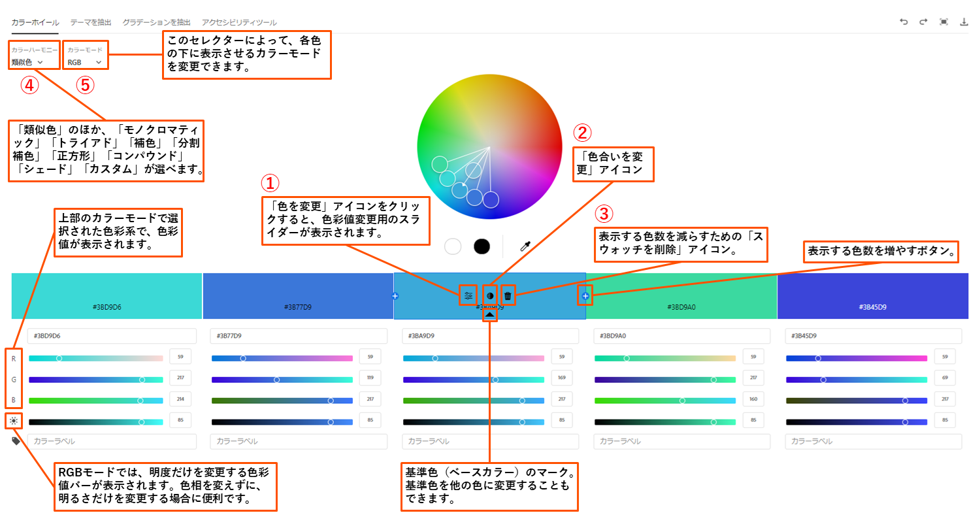Click G value box 119 in #3B77D9 column
The image size is (980, 513).
tap(370, 378)
